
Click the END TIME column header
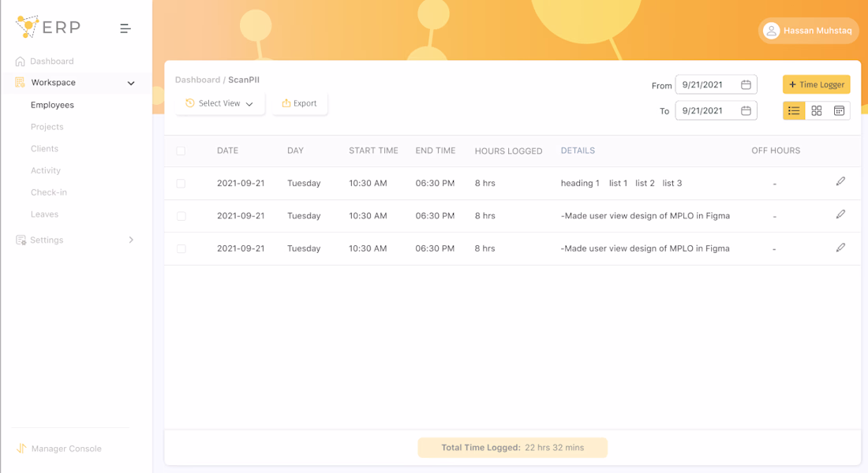(x=435, y=151)
